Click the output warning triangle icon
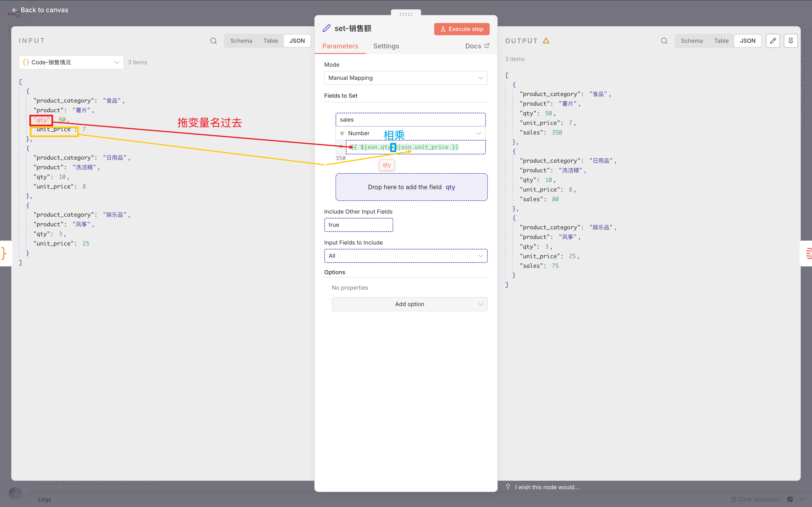 tap(546, 41)
